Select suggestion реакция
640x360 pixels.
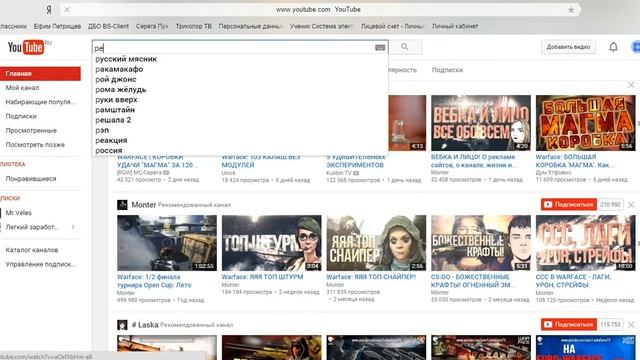click(111, 140)
